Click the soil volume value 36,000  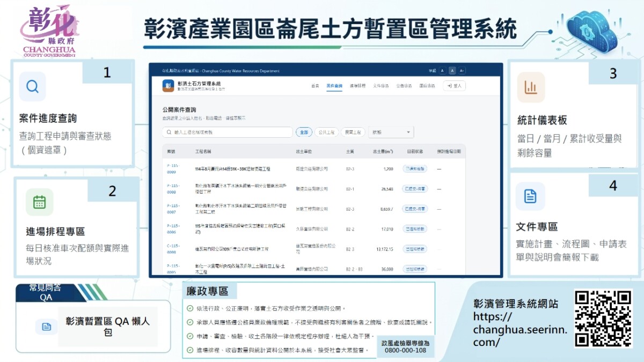click(x=387, y=268)
